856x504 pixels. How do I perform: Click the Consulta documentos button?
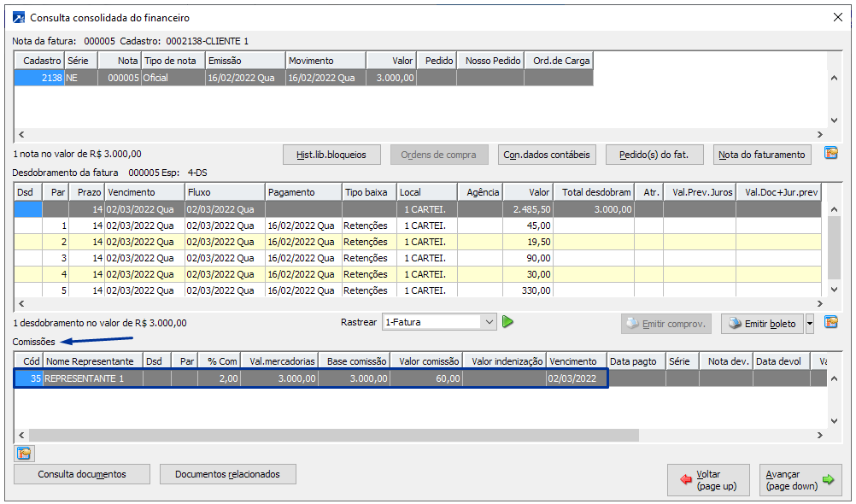(x=82, y=474)
